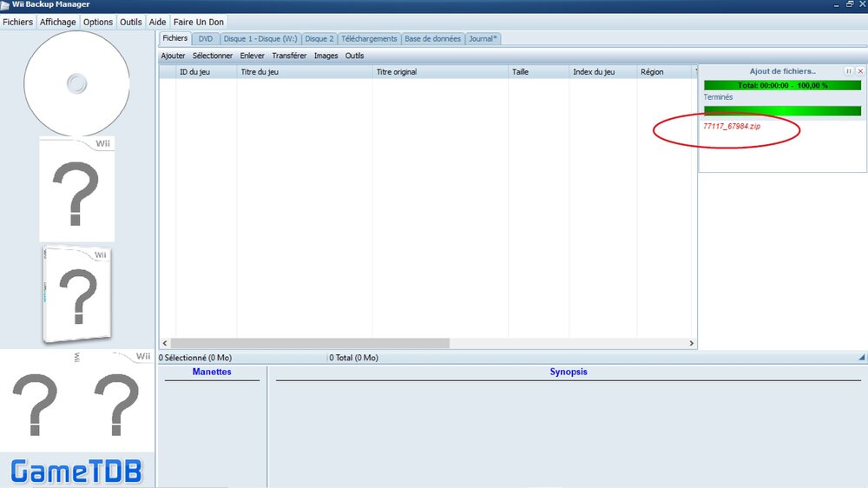Click the Wii Backup Manager title icon
The width and height of the screenshot is (868, 488).
[x=5, y=5]
